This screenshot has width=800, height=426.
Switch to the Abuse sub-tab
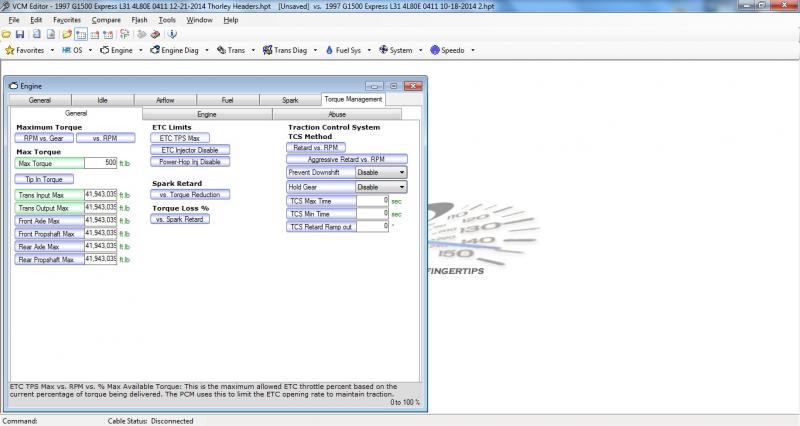coord(337,114)
